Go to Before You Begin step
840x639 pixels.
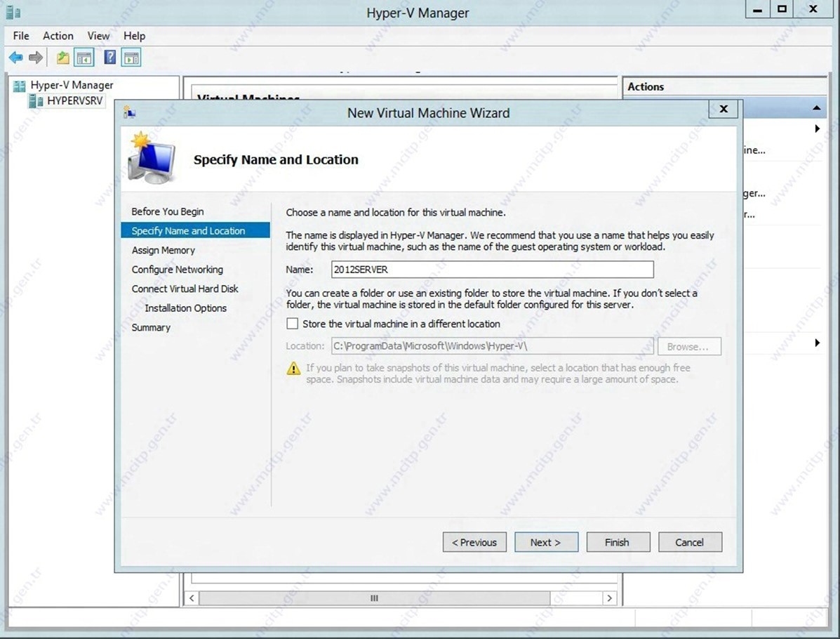click(168, 212)
